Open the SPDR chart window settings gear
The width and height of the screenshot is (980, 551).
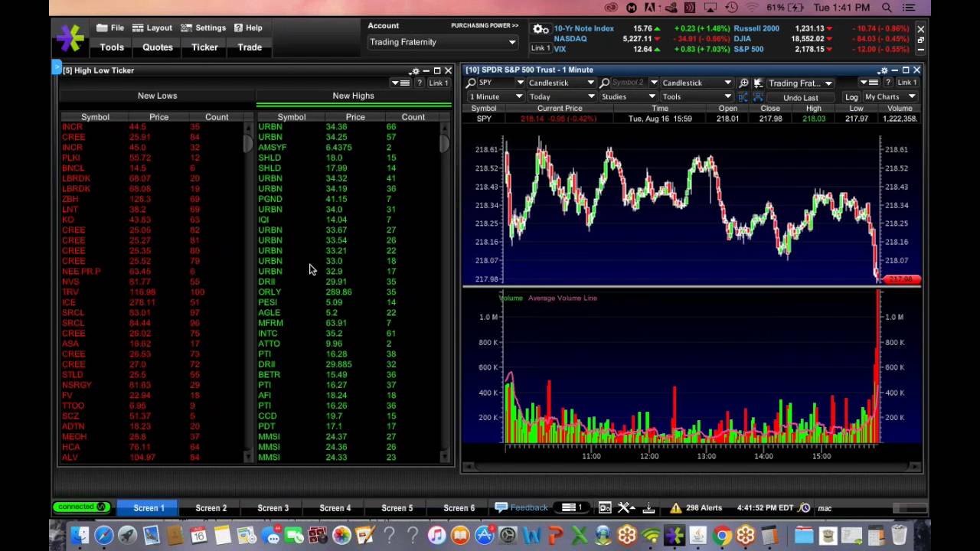point(883,70)
